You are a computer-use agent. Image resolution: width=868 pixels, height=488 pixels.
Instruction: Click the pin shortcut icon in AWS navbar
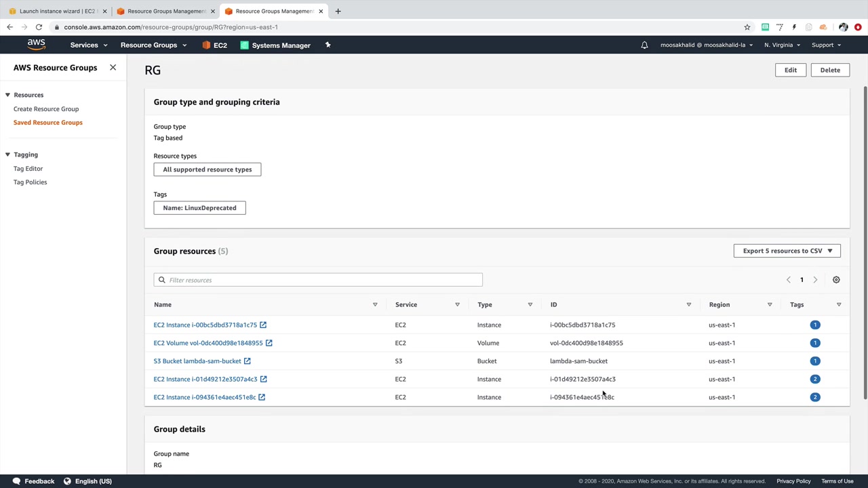(x=328, y=45)
